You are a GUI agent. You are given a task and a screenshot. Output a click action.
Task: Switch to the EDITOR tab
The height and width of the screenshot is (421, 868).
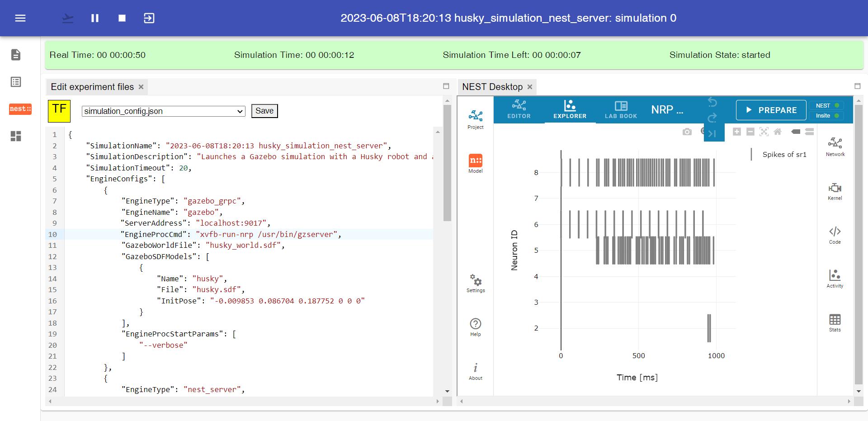point(519,109)
